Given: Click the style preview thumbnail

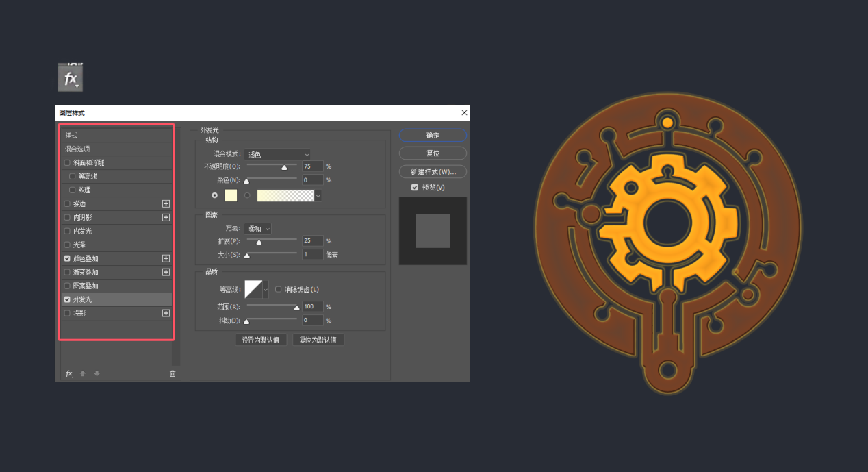Looking at the screenshot, I should tap(433, 231).
